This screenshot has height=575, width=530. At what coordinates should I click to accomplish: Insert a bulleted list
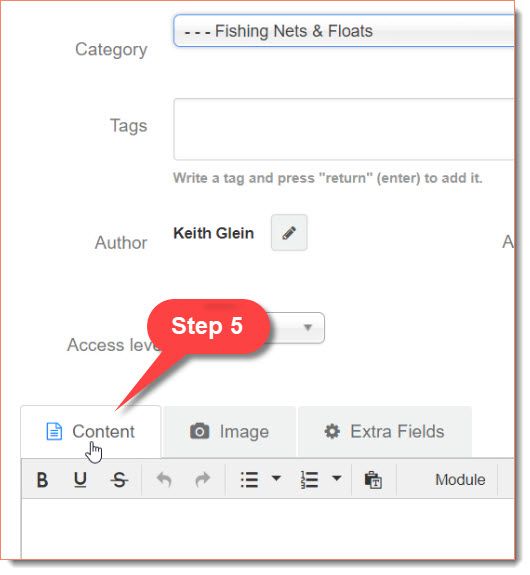pyautogui.click(x=249, y=480)
